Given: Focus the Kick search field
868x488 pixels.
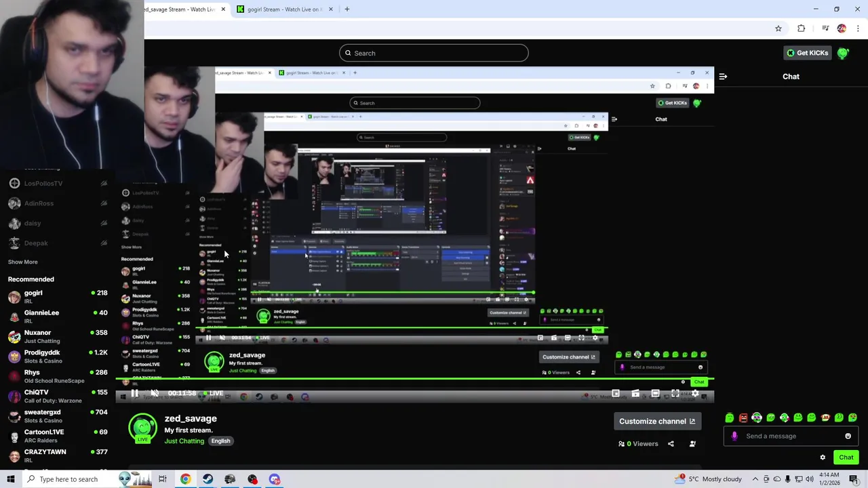Looking at the screenshot, I should [x=434, y=53].
